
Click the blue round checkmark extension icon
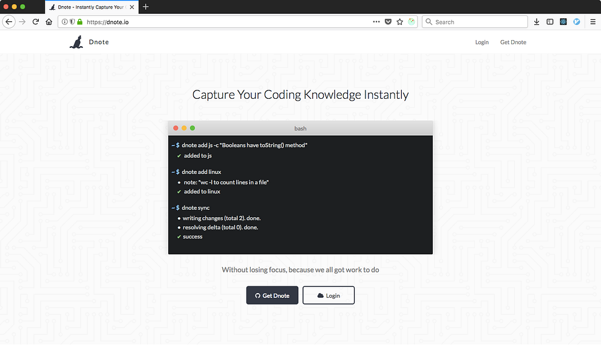pos(577,22)
